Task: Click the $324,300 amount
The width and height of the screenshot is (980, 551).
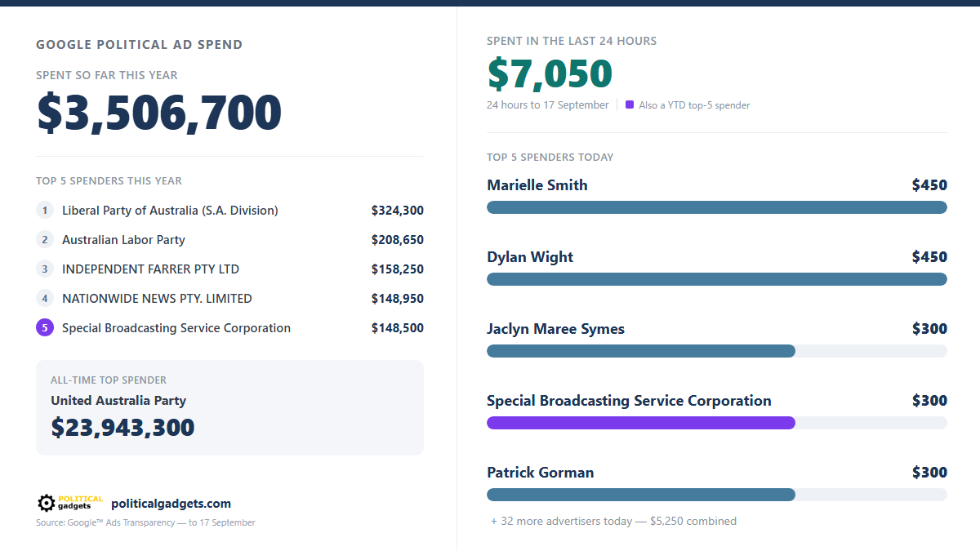Action: point(398,211)
